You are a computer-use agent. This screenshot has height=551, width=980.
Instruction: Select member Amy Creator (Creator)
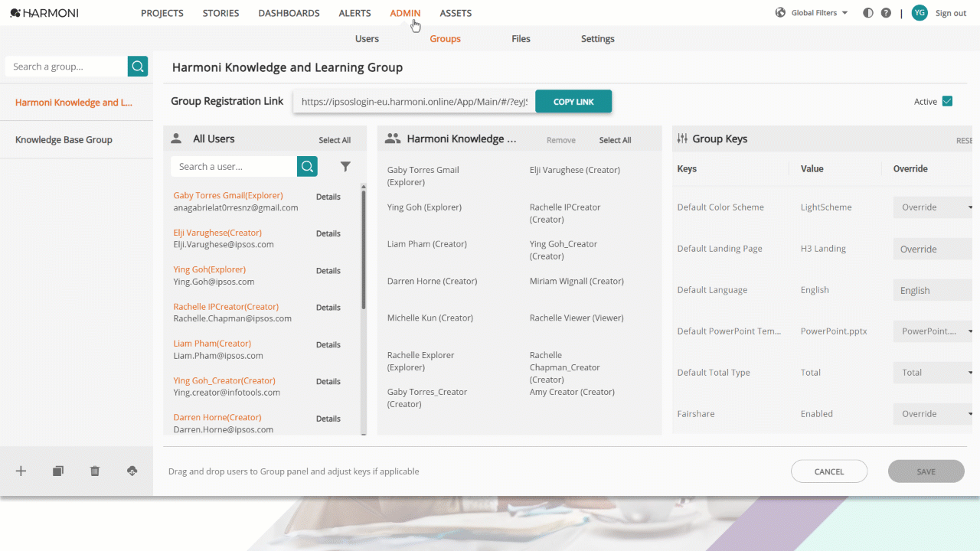[572, 392]
